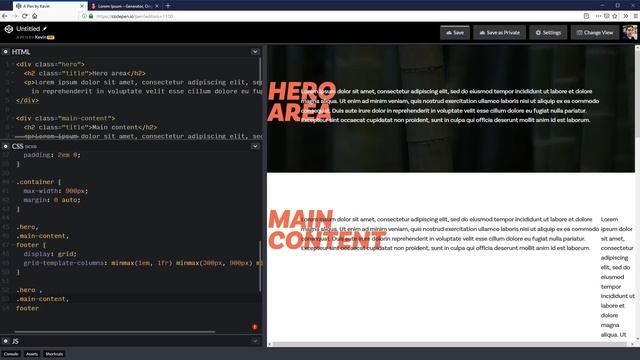This screenshot has height=360, width=640.
Task: Open Firefox hamburger menu
Action: point(636,16)
